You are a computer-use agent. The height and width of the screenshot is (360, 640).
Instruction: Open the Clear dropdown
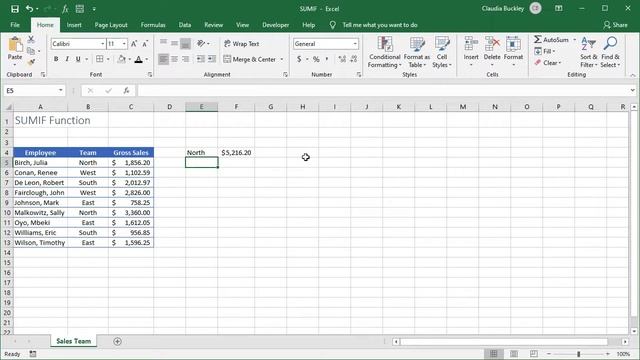[x=548, y=63]
